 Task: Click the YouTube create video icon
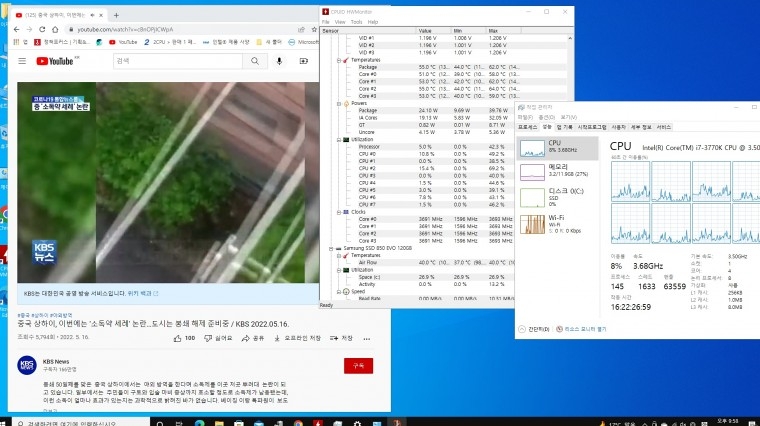pos(303,61)
